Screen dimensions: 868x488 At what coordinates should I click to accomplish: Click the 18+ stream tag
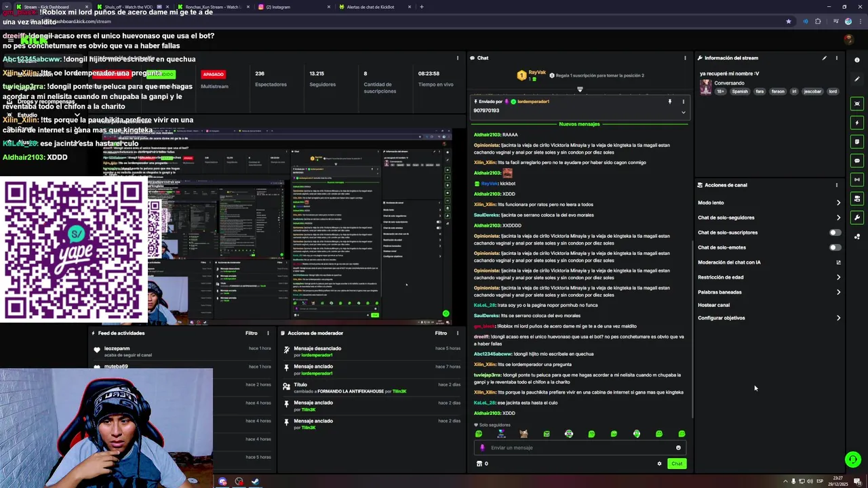tap(721, 91)
